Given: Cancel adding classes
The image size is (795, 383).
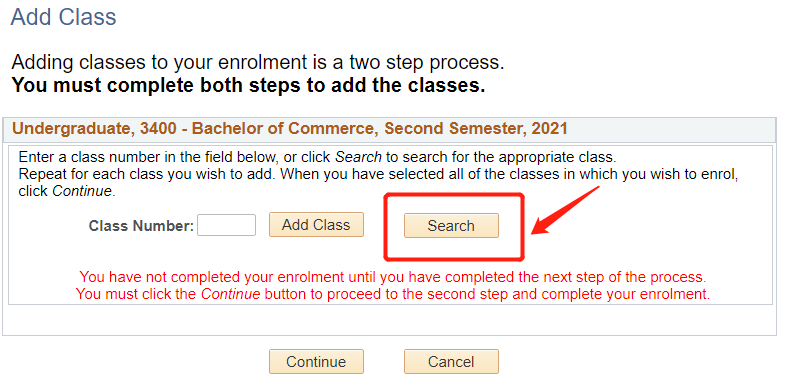Looking at the screenshot, I should [x=451, y=362].
